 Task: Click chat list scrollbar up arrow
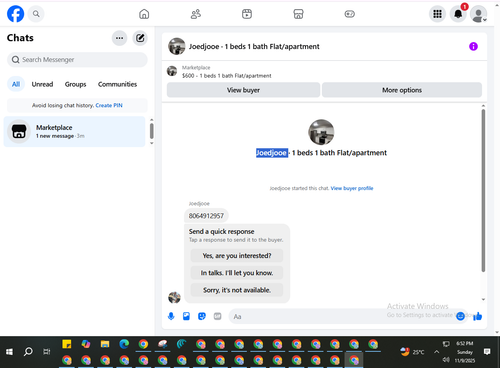(152, 120)
